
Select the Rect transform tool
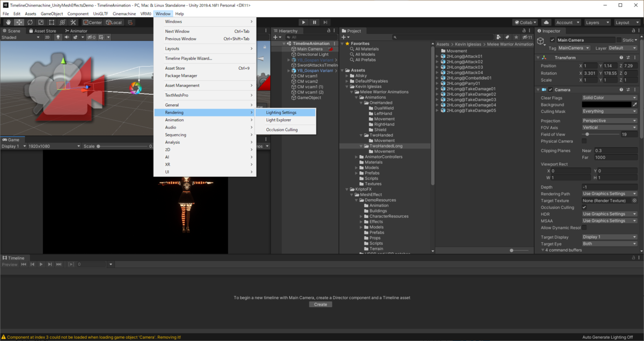pos(52,22)
